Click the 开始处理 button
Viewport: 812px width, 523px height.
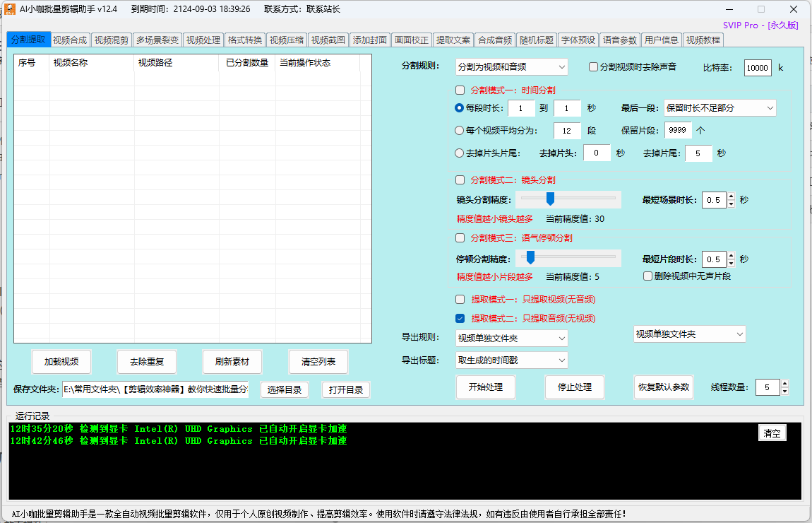tap(485, 387)
